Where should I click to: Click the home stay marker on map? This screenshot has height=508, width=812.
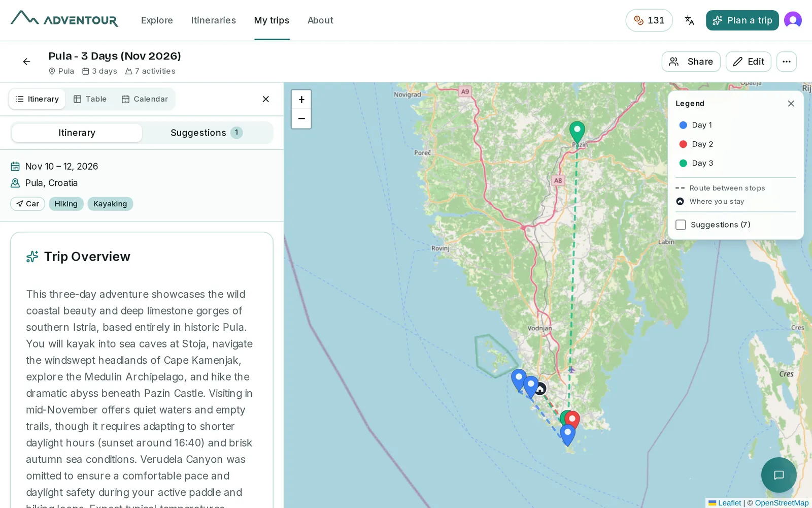pos(540,389)
